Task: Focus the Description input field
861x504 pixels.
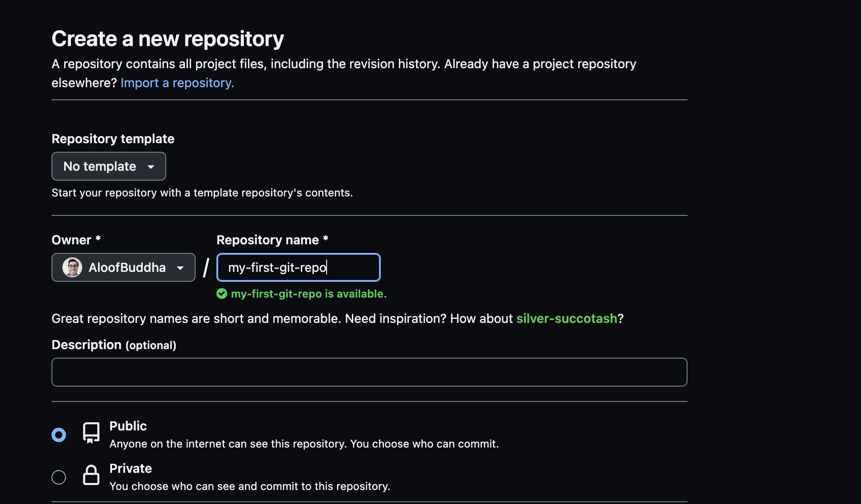Action: pyautogui.click(x=369, y=372)
